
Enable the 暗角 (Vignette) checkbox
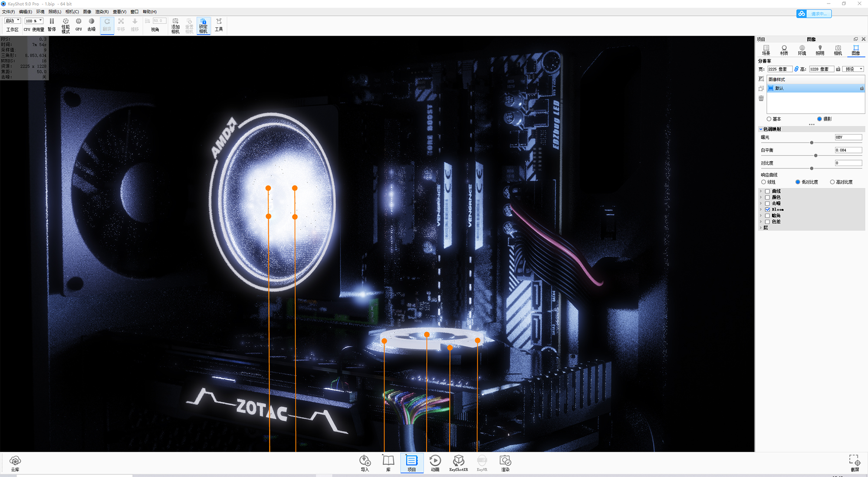tap(767, 216)
